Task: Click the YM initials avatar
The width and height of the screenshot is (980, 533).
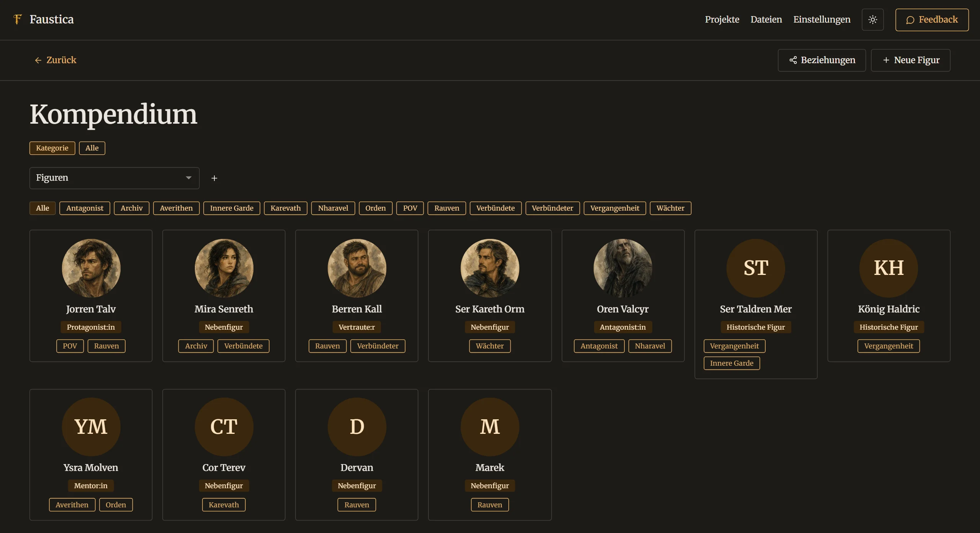Action: tap(91, 427)
